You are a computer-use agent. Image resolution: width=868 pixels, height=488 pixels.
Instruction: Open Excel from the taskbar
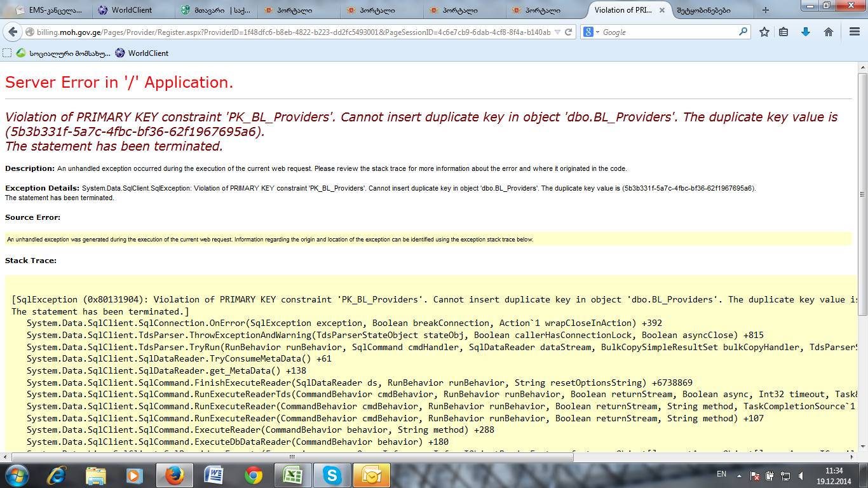292,475
